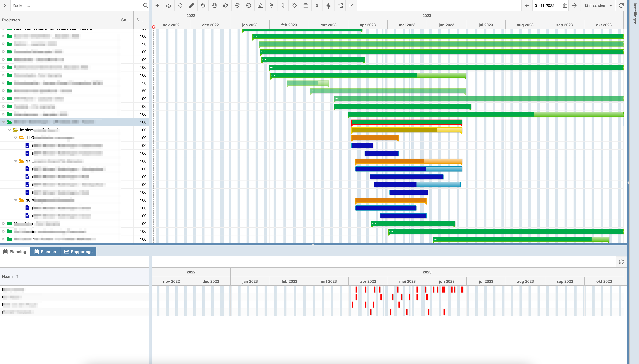639x364 pixels.
Task: Click the raised open hand icon
Action: tap(214, 6)
